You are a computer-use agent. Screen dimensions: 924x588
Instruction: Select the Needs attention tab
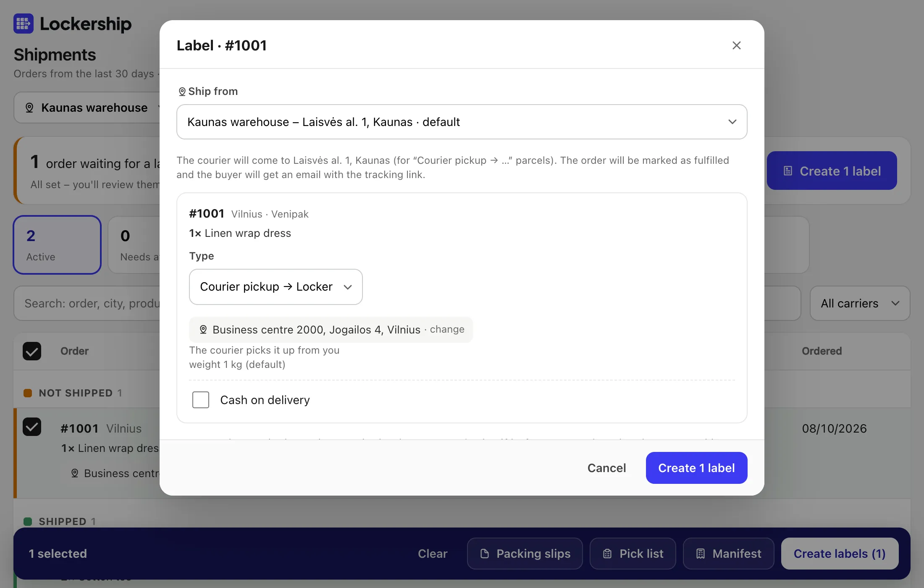click(x=134, y=245)
